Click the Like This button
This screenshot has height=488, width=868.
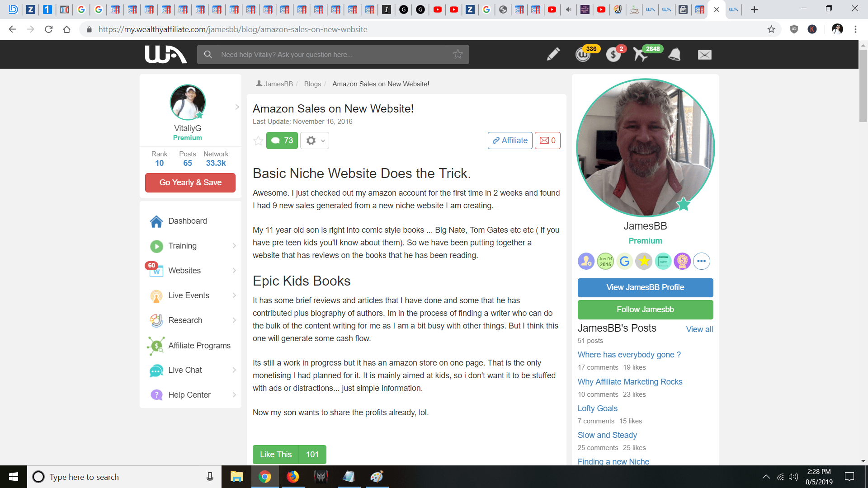[x=276, y=455]
